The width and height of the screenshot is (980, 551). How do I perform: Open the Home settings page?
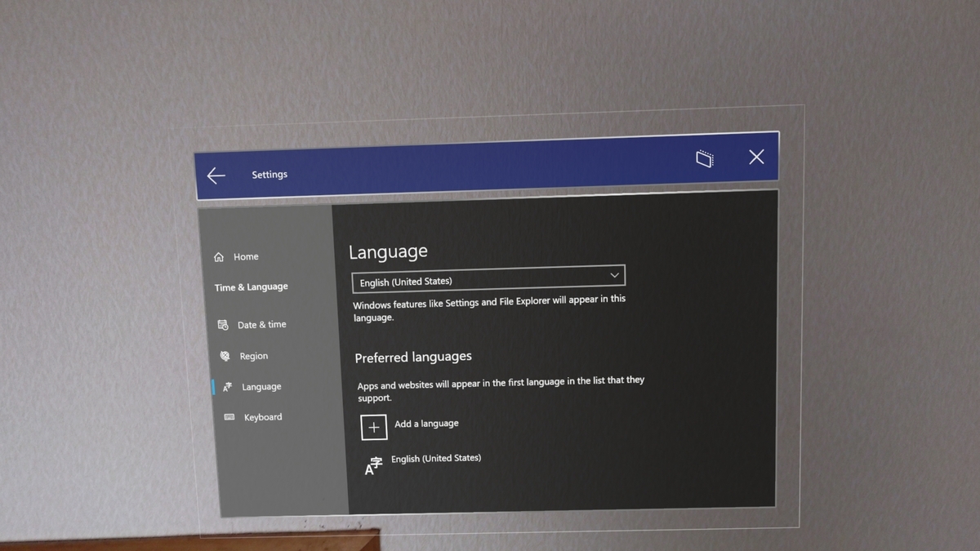tap(236, 256)
